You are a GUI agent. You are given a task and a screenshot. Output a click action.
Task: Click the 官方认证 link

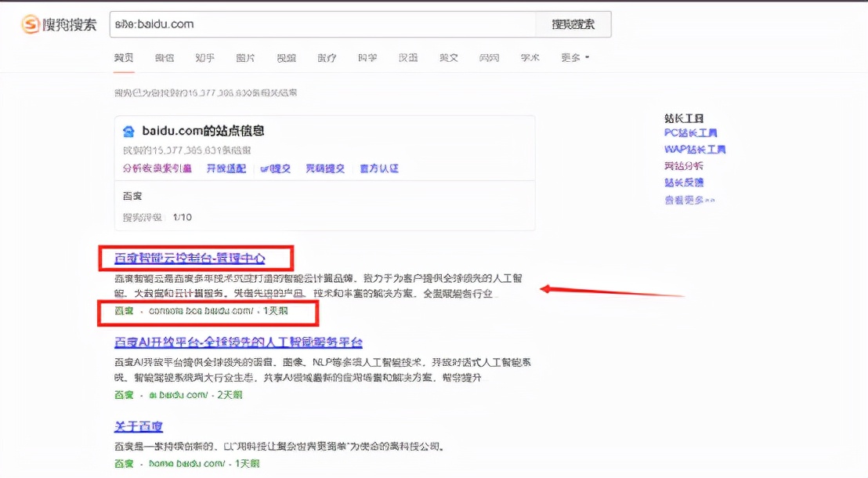coord(379,168)
